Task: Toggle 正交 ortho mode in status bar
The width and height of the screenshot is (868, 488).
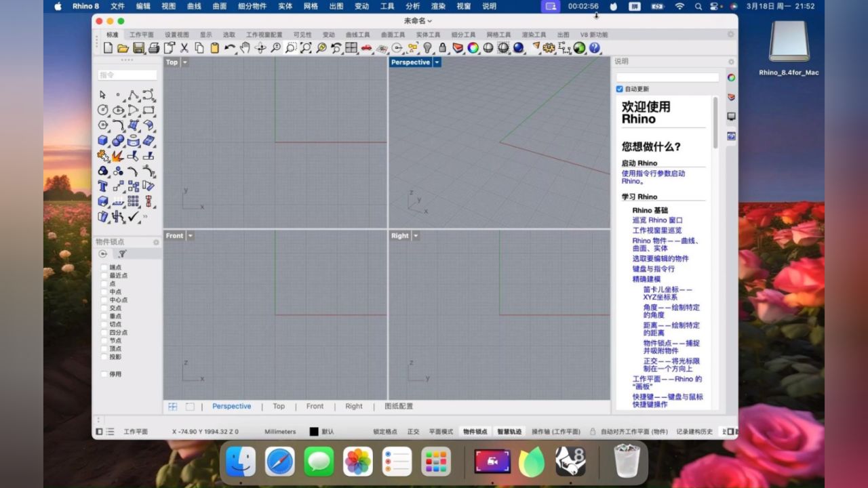Action: 413,432
